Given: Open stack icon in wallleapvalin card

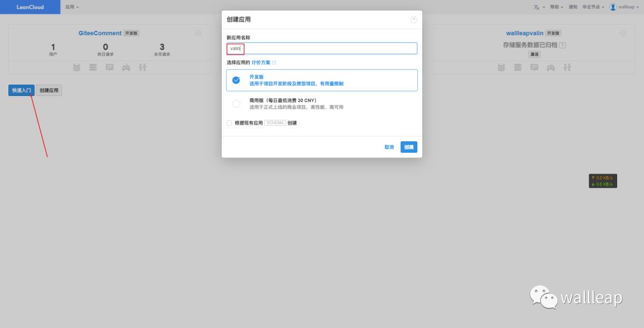Looking at the screenshot, I should pos(518,67).
